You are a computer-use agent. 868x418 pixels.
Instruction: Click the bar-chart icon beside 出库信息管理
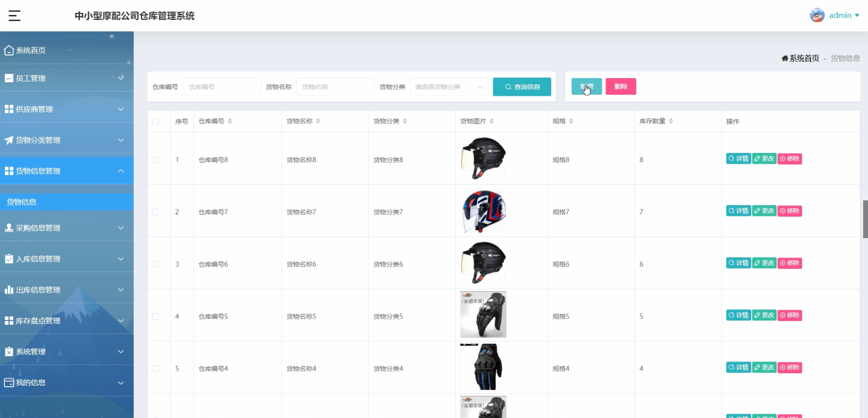click(9, 290)
